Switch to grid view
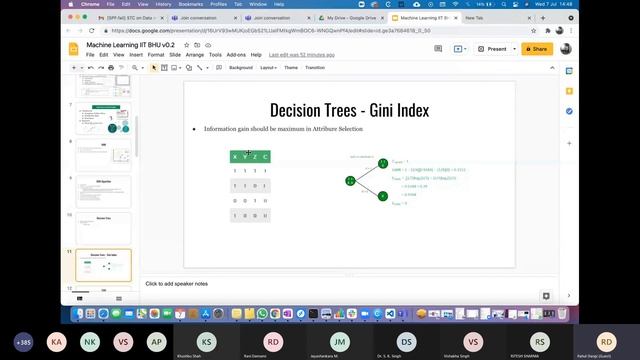Screen dimensions: 640x360 coord(119,299)
